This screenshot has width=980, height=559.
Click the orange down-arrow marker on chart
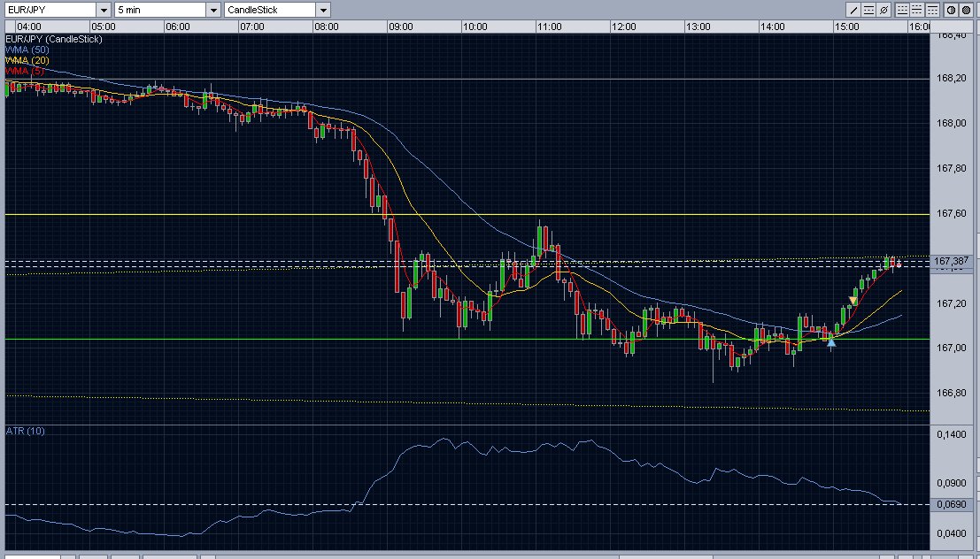click(853, 301)
